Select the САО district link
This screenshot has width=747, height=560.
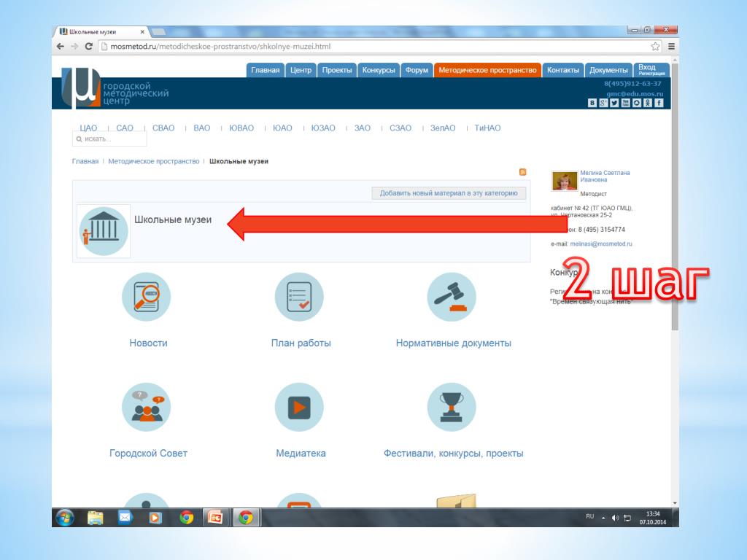(125, 128)
